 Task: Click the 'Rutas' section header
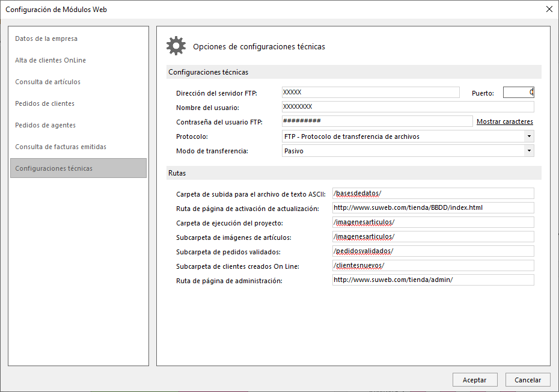(353, 173)
